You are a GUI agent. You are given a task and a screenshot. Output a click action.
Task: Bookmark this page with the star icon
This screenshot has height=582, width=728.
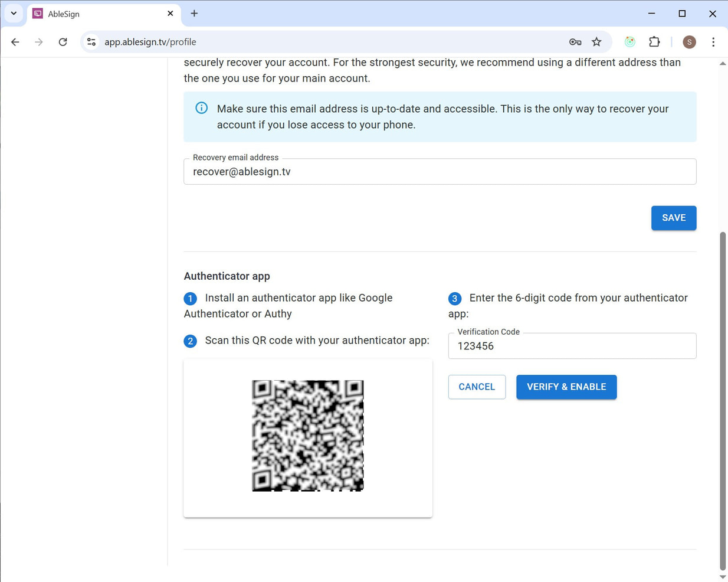(x=596, y=42)
